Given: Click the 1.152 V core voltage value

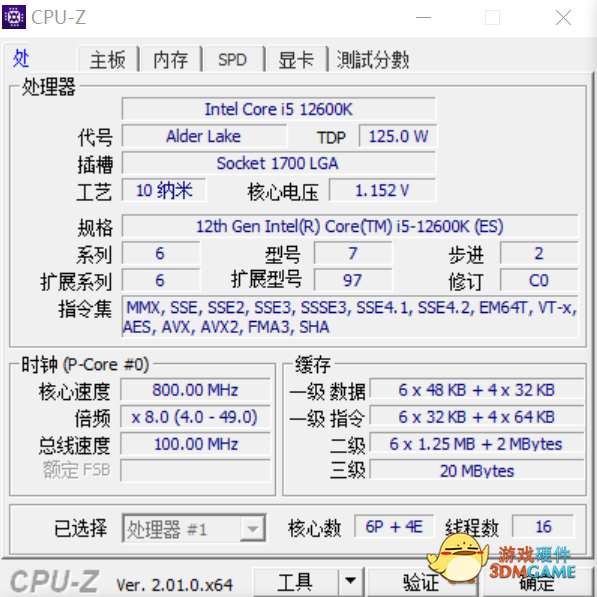Looking at the screenshot, I should click(382, 190).
